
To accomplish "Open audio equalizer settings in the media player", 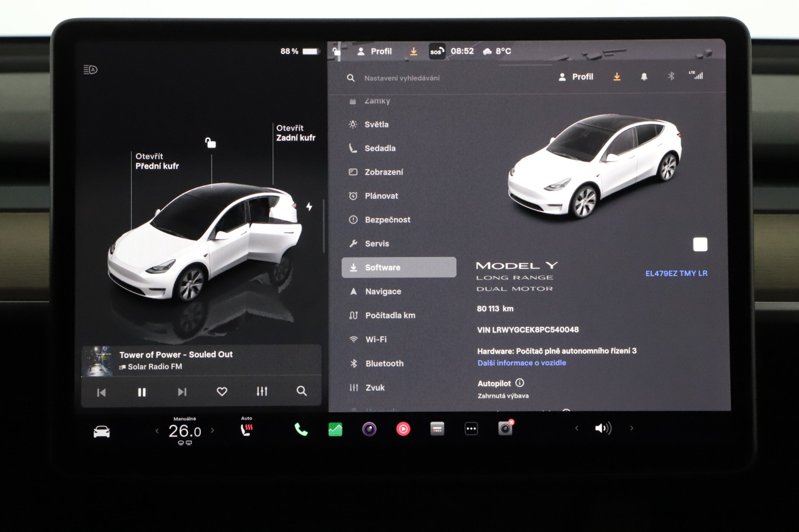I will 262,392.
